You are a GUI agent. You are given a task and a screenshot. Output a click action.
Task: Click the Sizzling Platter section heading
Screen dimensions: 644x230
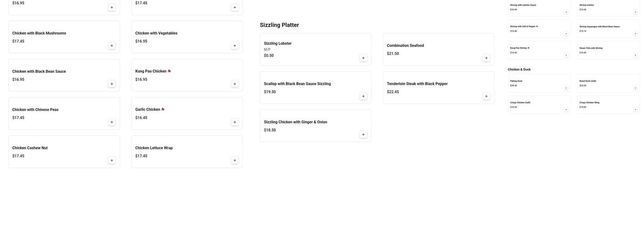tap(279, 25)
